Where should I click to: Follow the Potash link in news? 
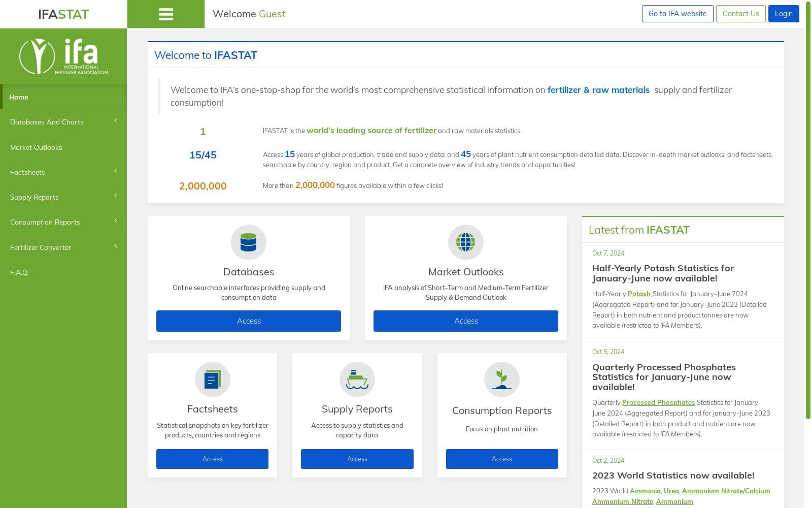coord(639,294)
